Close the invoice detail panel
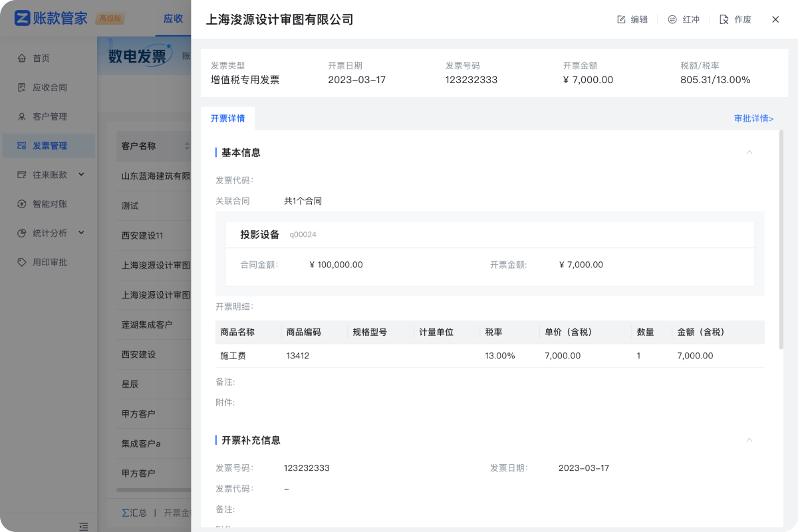The image size is (798, 532). 775,20
